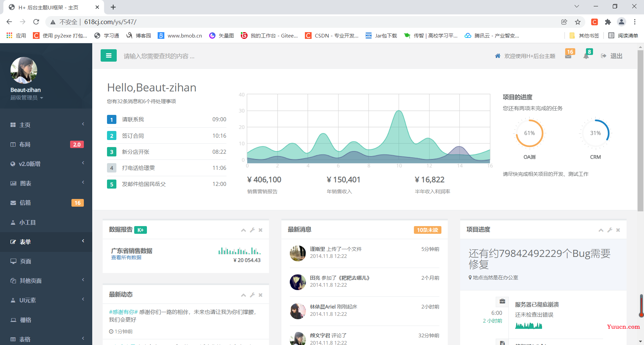Expand the UI元素 menu arrow
The image size is (644, 345).
[x=83, y=299]
